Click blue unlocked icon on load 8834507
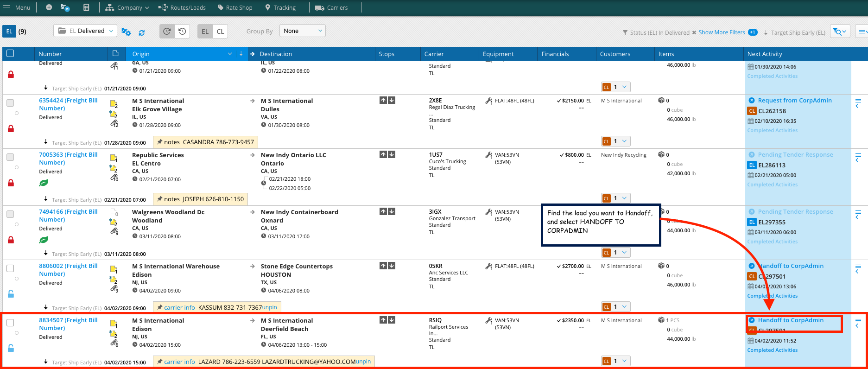 [11, 348]
